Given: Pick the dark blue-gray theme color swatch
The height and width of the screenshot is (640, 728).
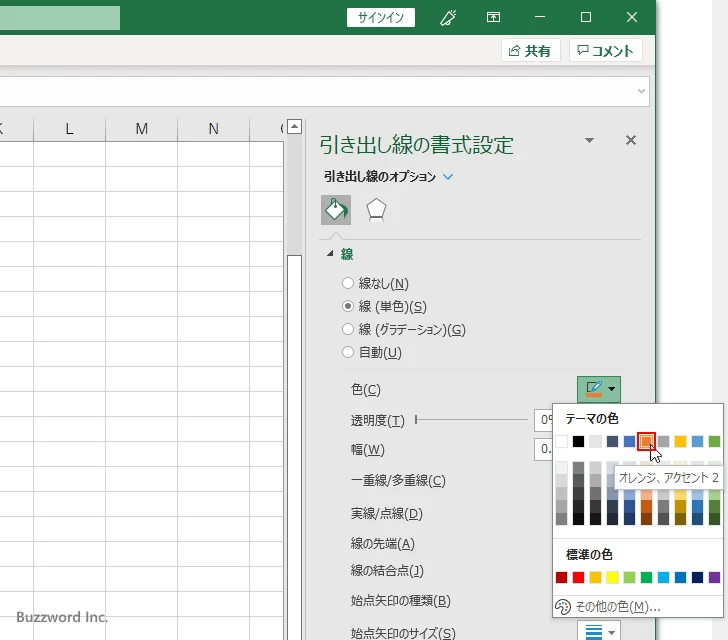Looking at the screenshot, I should pos(612,441).
